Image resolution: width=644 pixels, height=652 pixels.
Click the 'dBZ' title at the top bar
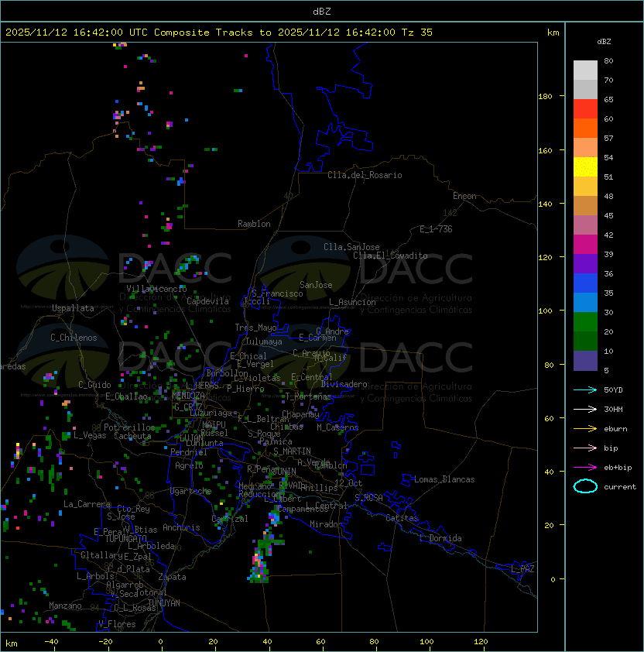tap(322, 11)
